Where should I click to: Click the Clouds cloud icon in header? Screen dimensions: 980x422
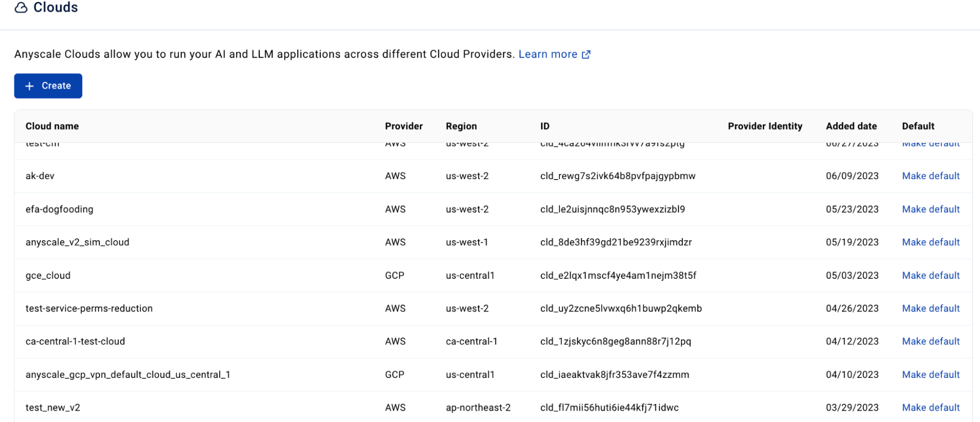point(21,7)
